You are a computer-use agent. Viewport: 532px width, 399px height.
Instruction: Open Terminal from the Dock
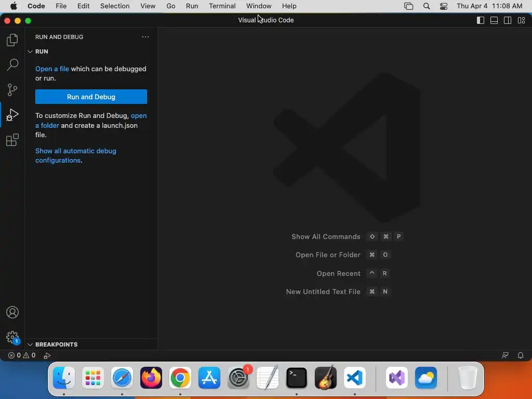[297, 378]
